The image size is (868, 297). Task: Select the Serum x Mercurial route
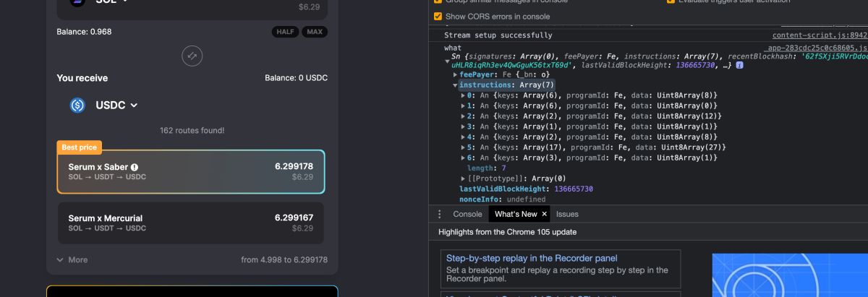(x=191, y=223)
